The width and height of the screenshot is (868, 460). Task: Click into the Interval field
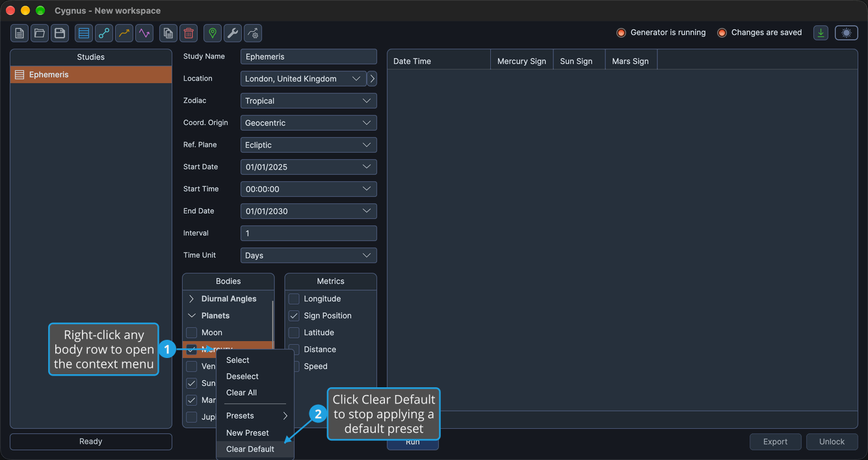point(309,233)
